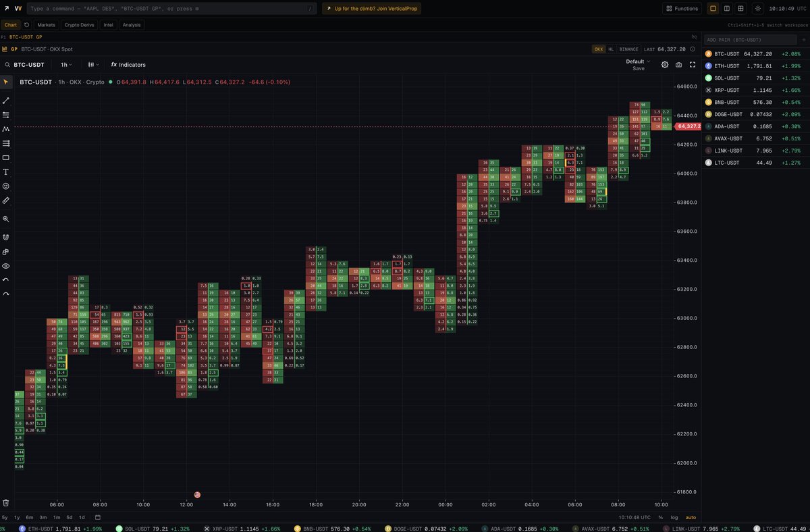Click Save under Default layout
Image resolution: width=810 pixels, height=532 pixels.
pos(638,68)
